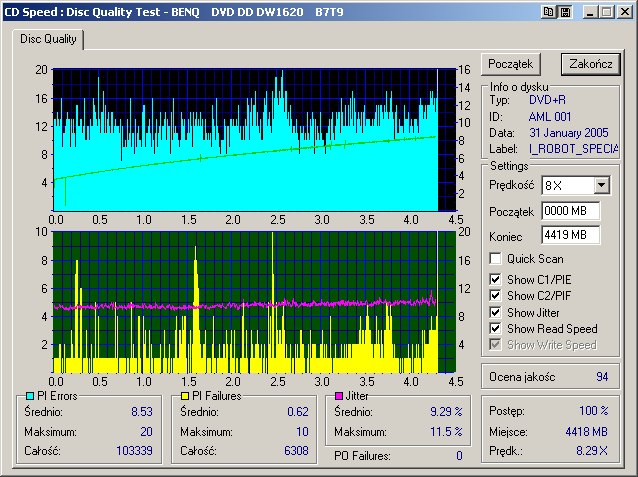Maximize the CD Speed window
The width and height of the screenshot is (638, 477).
(607, 12)
